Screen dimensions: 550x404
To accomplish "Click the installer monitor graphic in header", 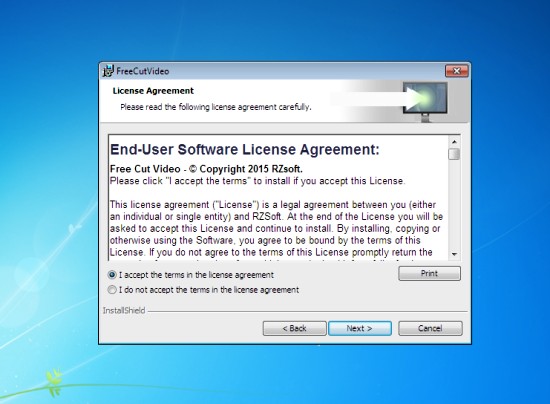I will point(425,102).
